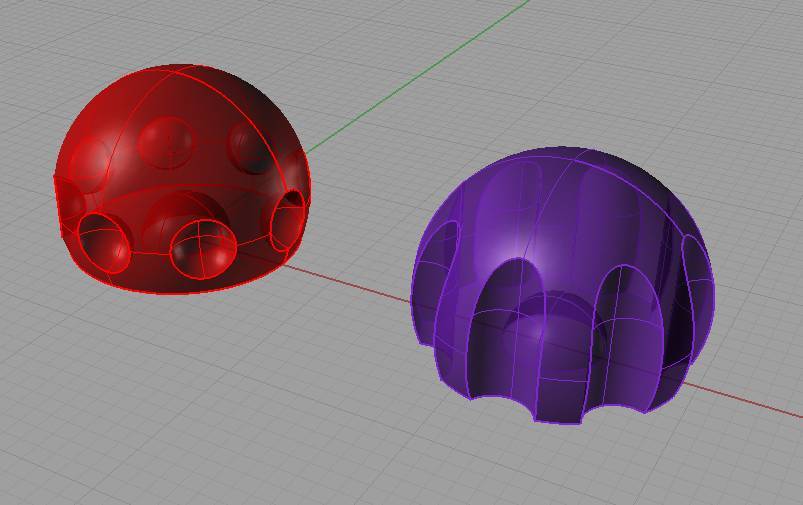Select the red hemisphere with spherical dimples
The image size is (803, 505).
tap(182, 179)
